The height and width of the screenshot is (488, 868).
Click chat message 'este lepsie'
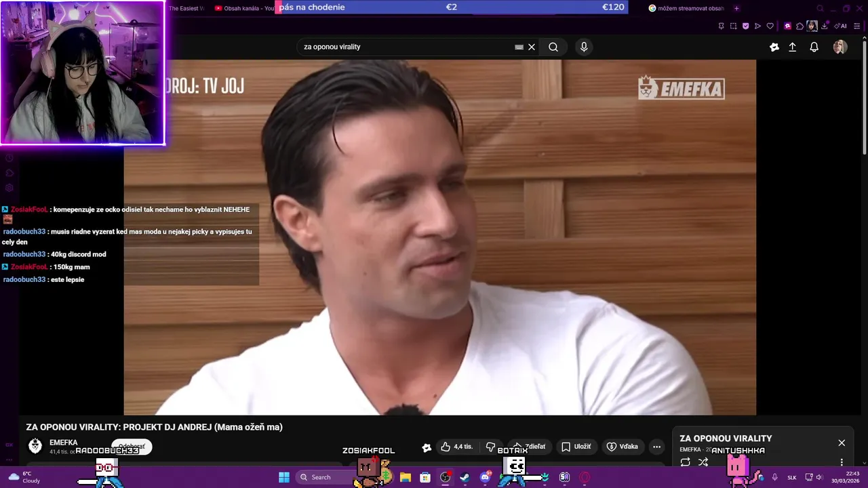point(67,279)
